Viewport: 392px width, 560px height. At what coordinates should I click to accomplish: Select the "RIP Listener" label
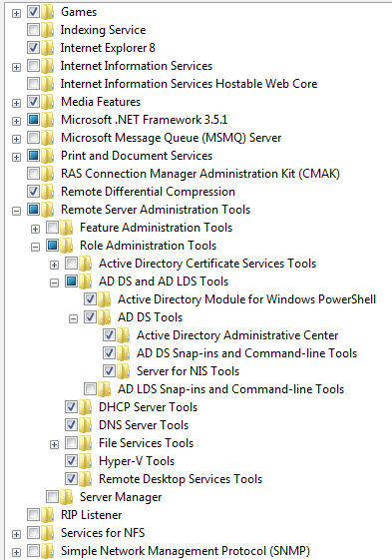click(x=92, y=515)
